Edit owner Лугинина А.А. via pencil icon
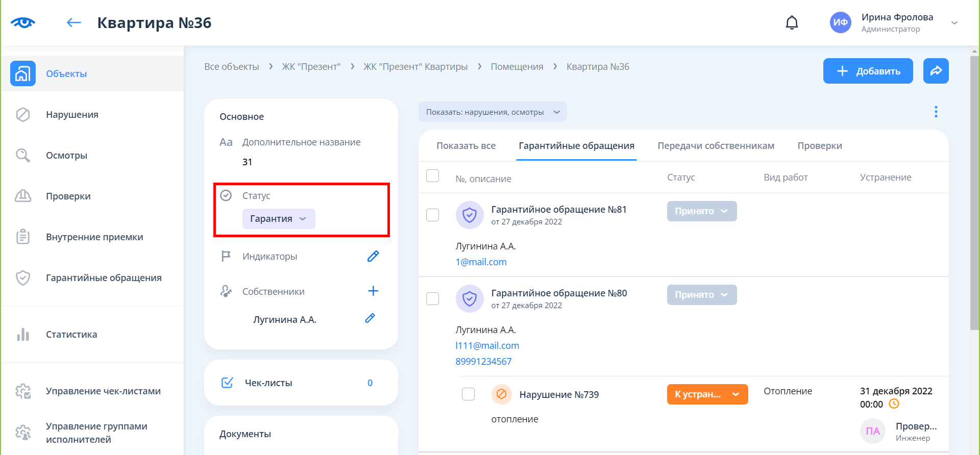 (370, 318)
